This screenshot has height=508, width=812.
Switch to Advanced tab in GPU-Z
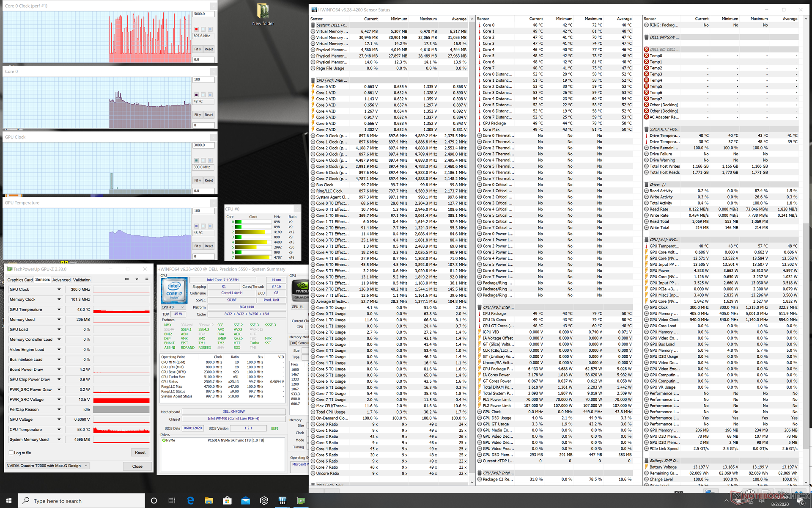61,280
